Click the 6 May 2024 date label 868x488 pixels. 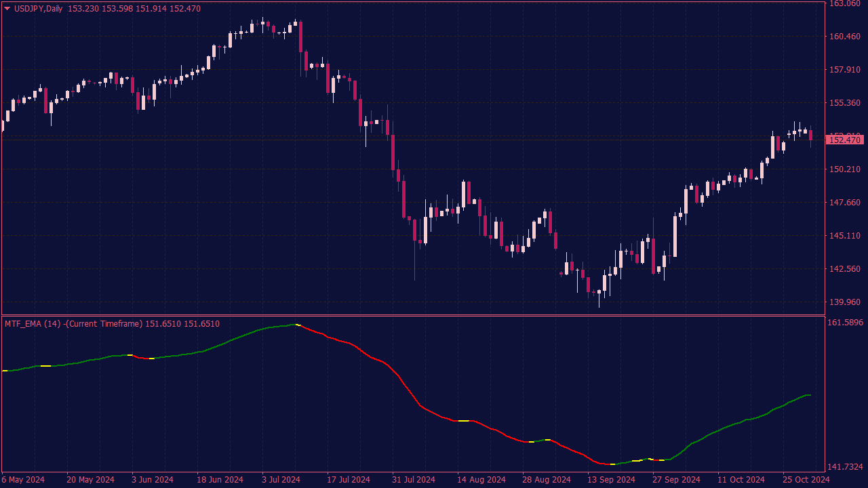pyautogui.click(x=23, y=480)
